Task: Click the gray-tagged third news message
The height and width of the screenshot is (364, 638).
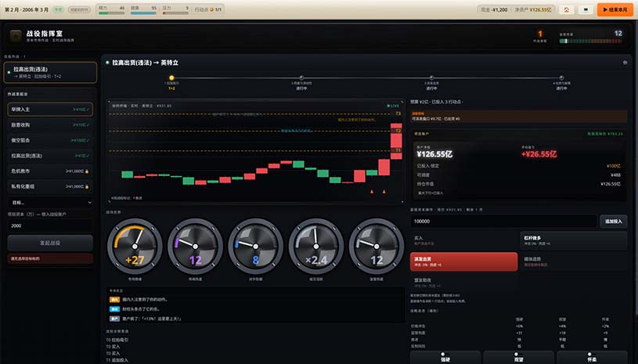Action: click(146, 319)
